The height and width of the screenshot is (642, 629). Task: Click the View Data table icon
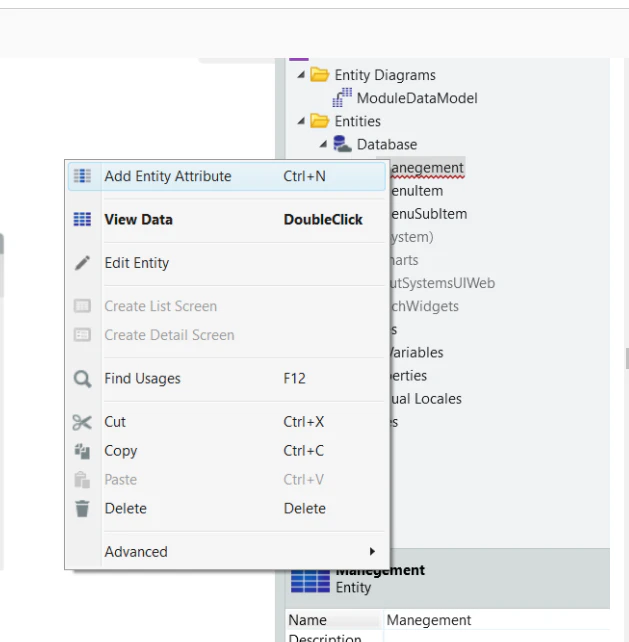tap(82, 219)
